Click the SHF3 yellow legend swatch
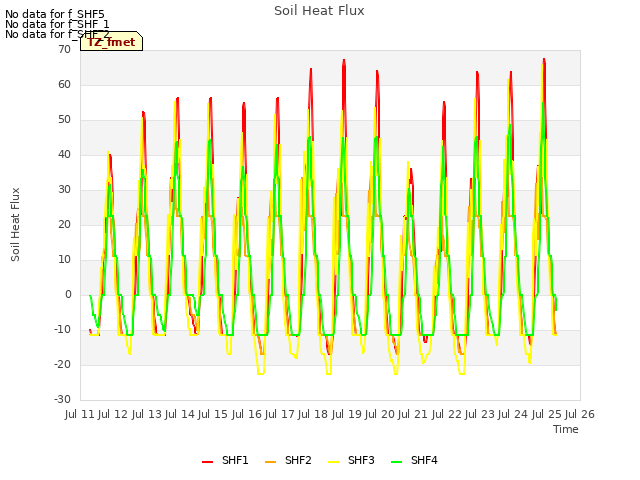Screen dimensions: 640x480 (333, 462)
